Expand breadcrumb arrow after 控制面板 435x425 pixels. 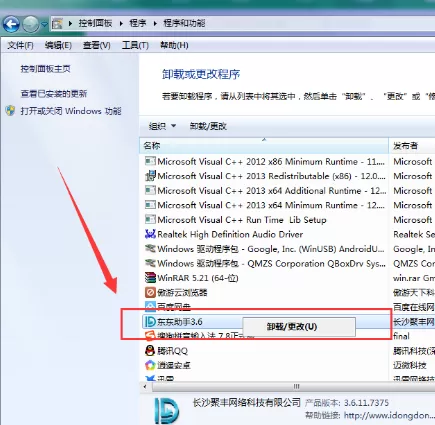click(121, 24)
